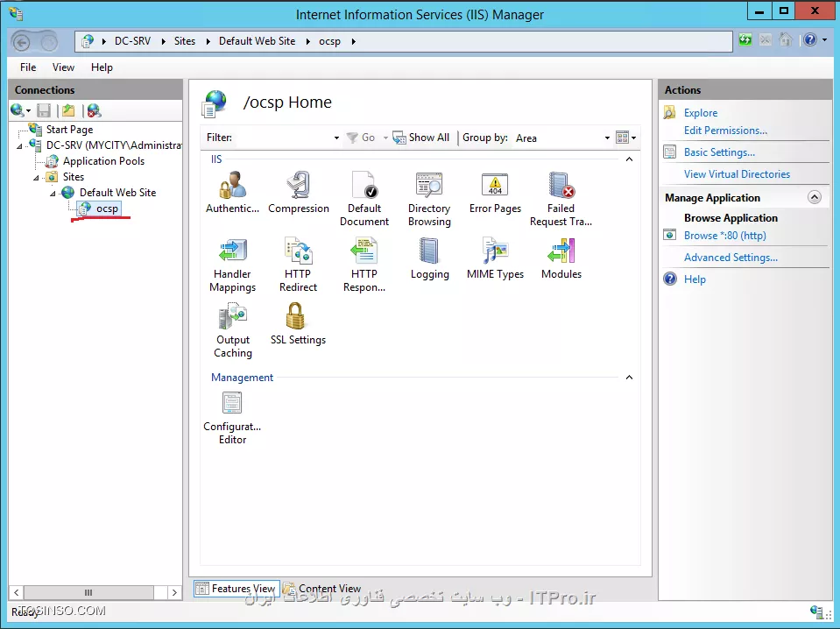Click Show All button

(x=421, y=138)
